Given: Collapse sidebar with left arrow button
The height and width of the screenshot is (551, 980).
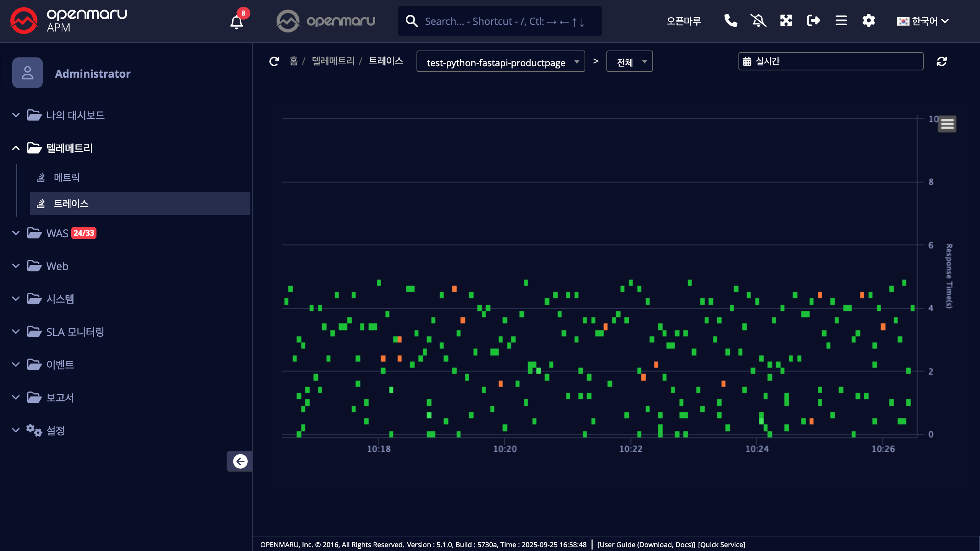Looking at the screenshot, I should click(x=240, y=461).
